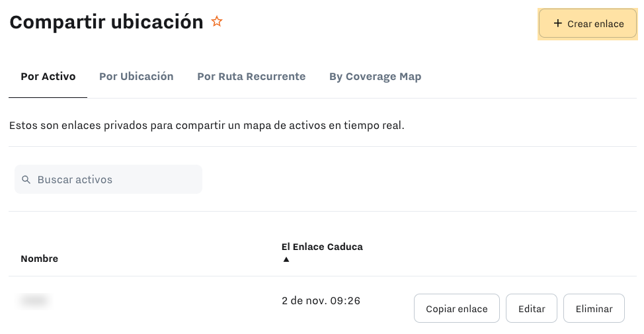Switch to the Por Activo tab
Screen dimensions: 644x334
pyautogui.click(x=48, y=77)
